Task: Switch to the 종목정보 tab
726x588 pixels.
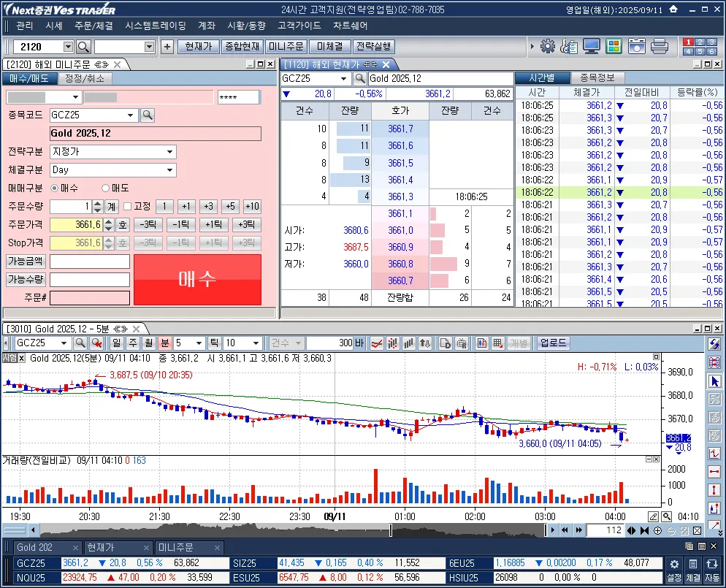Action: [x=597, y=77]
